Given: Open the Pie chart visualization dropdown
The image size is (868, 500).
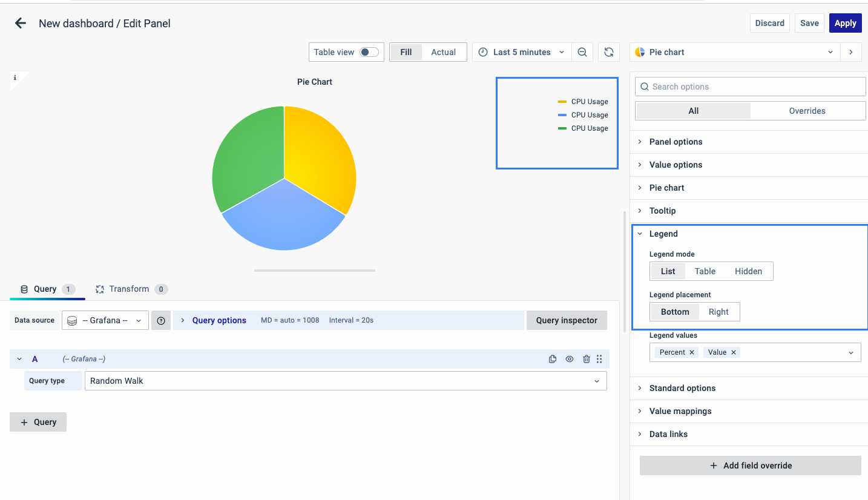Looking at the screenshot, I should (x=734, y=52).
